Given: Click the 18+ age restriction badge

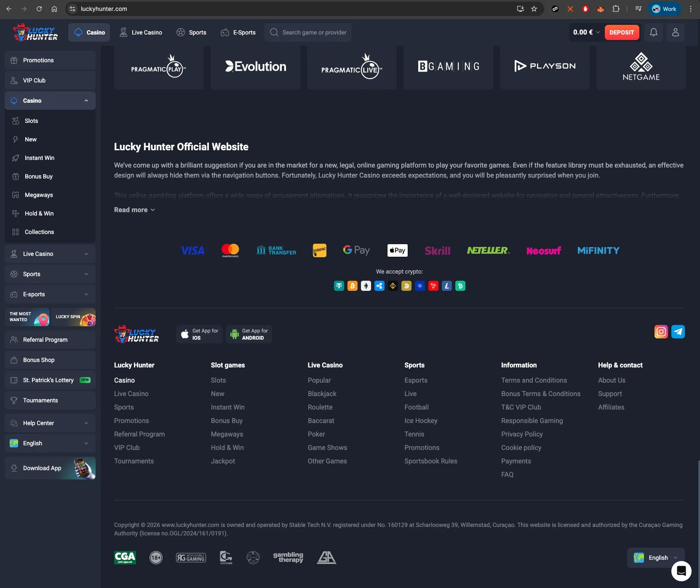Looking at the screenshot, I should [156, 558].
